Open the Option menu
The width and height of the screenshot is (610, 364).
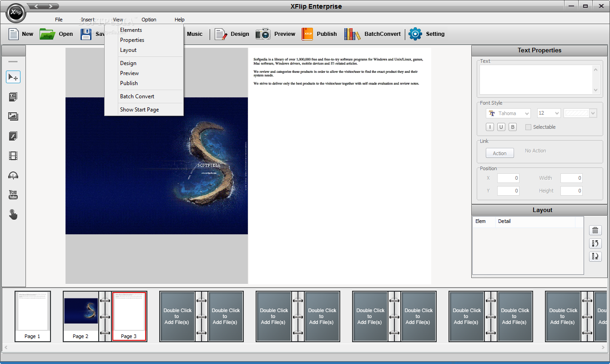pyautogui.click(x=149, y=20)
